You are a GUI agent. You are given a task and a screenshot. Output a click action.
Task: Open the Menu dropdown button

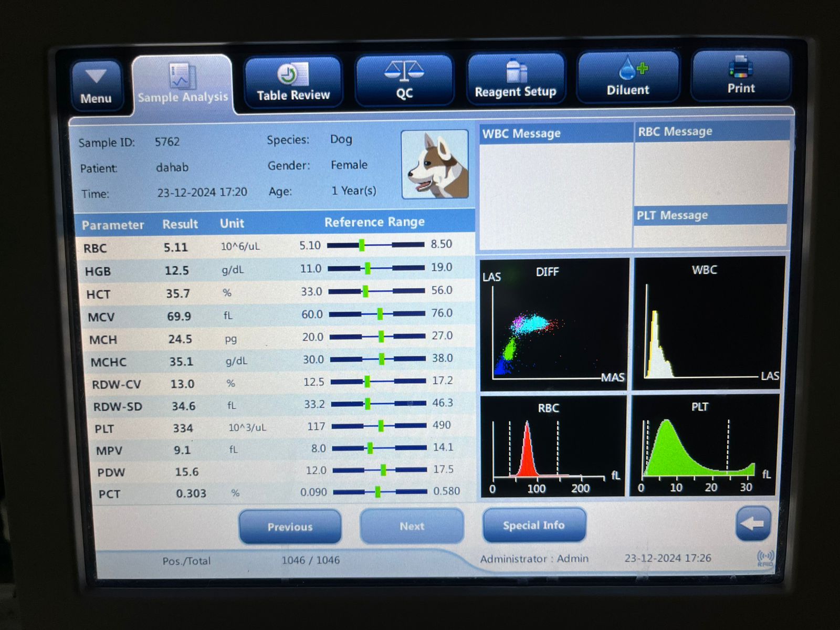[96, 86]
